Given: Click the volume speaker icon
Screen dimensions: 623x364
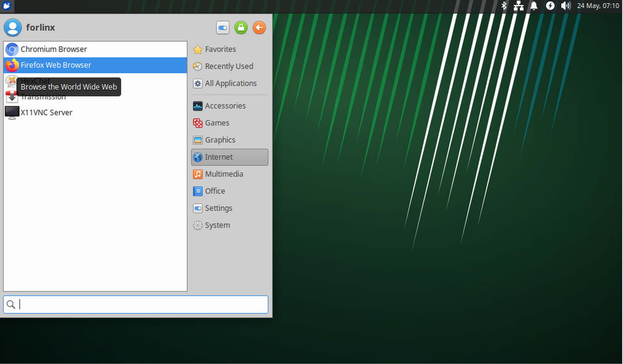Looking at the screenshot, I should 565,5.
